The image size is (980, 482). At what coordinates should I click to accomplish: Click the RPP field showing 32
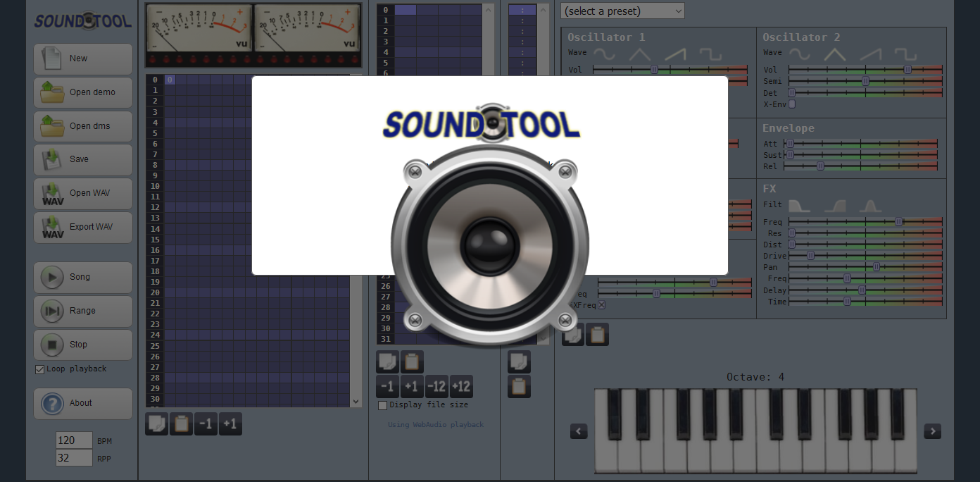tap(74, 458)
